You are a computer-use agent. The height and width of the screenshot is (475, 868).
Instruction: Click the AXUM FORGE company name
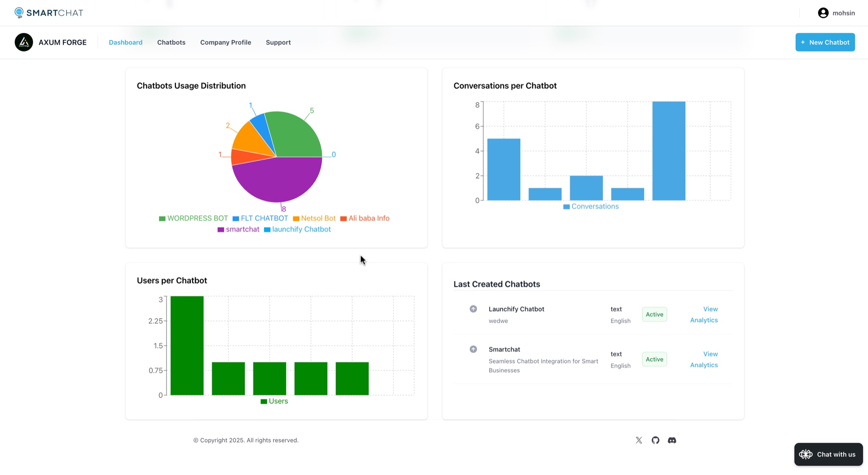click(62, 43)
